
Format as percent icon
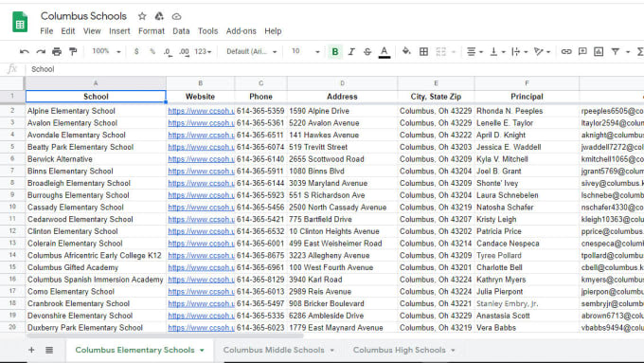point(152,52)
